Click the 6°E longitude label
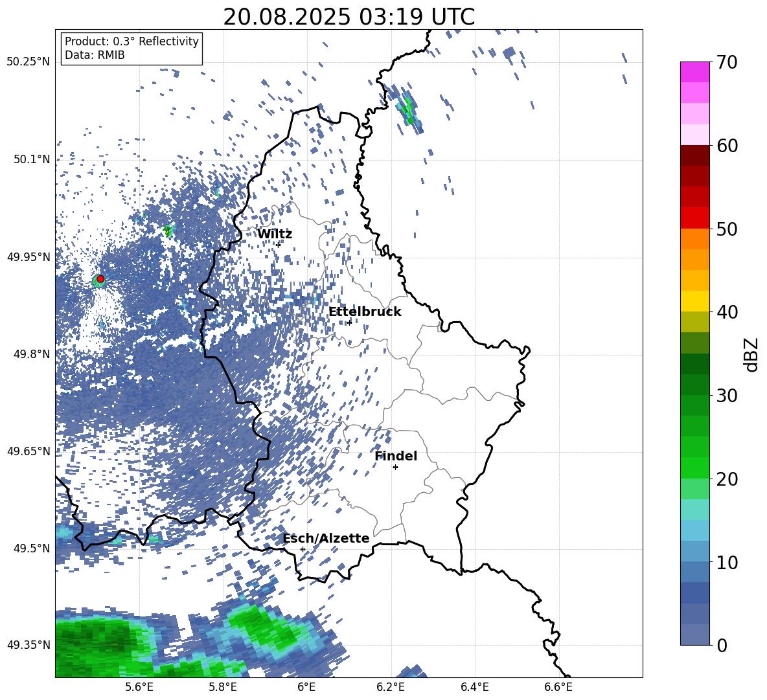 click(306, 687)
